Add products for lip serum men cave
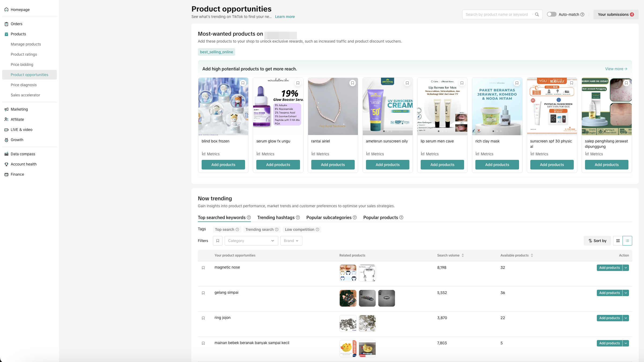Screen dimensions: 644x362 (x=442, y=165)
